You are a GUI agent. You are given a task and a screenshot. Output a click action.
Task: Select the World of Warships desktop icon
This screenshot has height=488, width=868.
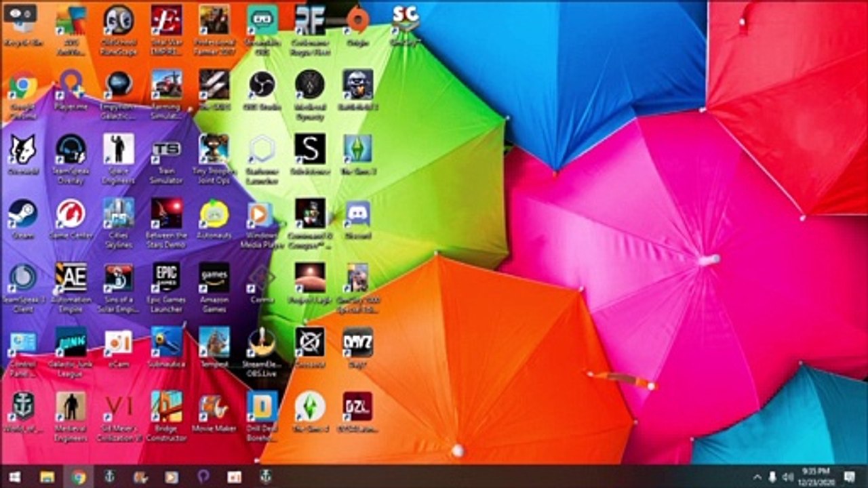point(23,413)
